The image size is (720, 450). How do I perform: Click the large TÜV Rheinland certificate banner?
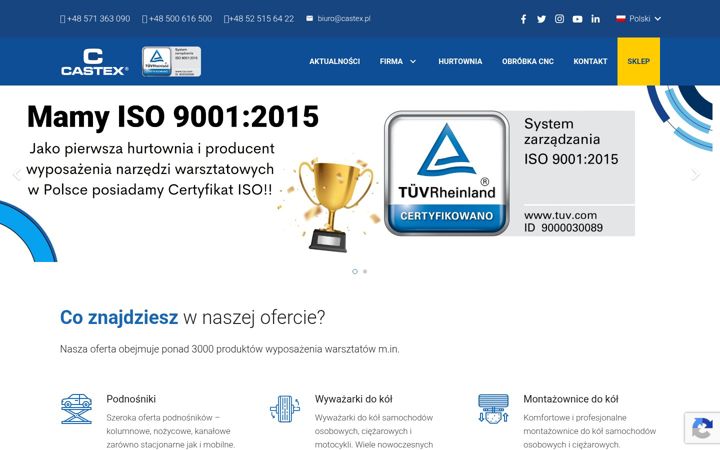509,174
